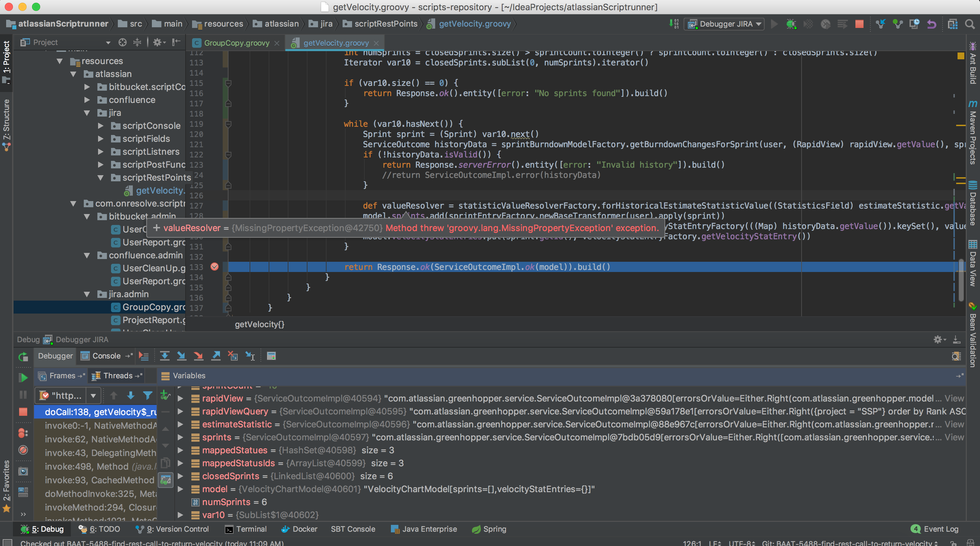This screenshot has height=546, width=980.
Task: Expand the closedSprints variable node
Action: coord(181,476)
